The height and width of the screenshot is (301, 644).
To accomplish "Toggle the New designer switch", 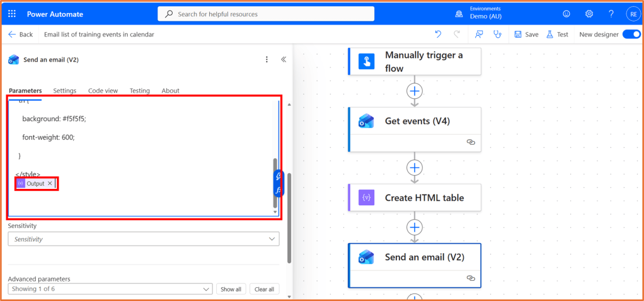I will pyautogui.click(x=631, y=35).
